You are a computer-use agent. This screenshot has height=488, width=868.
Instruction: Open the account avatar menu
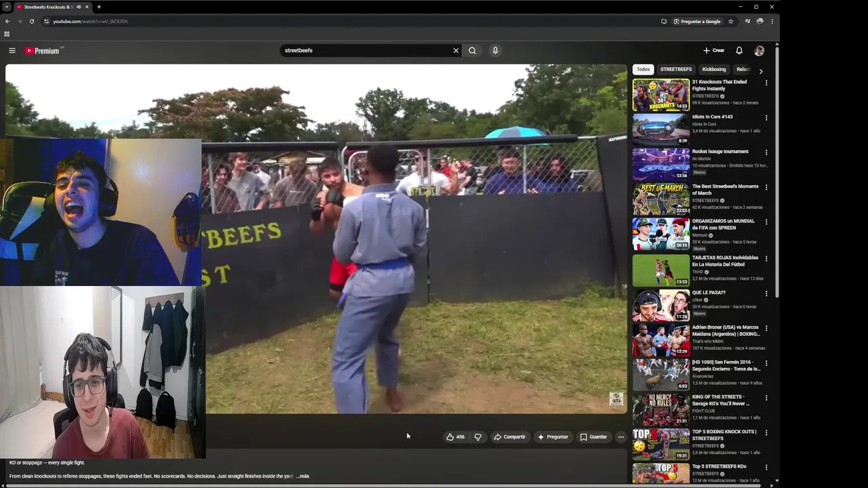pyautogui.click(x=759, y=50)
